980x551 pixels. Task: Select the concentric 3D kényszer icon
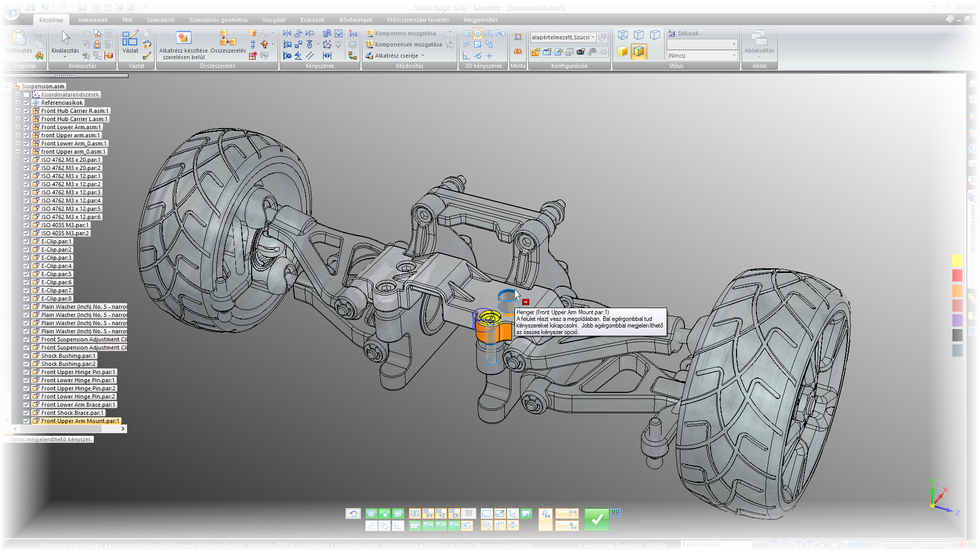pyautogui.click(x=478, y=33)
